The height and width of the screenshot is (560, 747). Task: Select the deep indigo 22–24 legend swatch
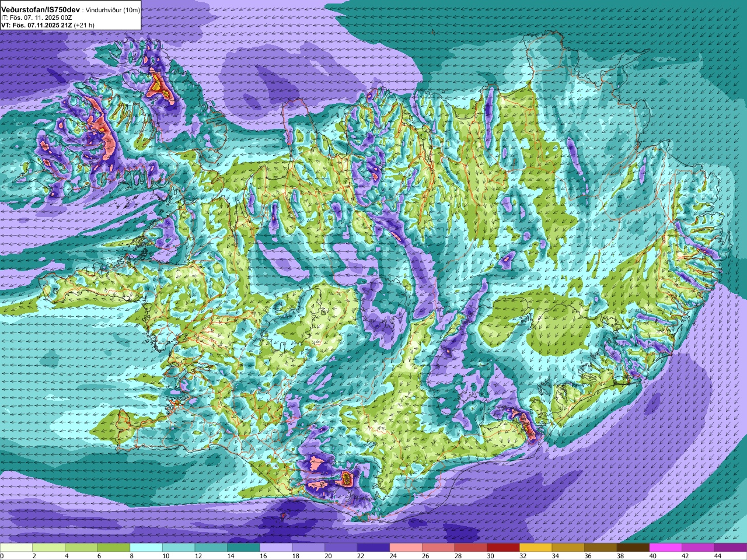[x=373, y=548]
